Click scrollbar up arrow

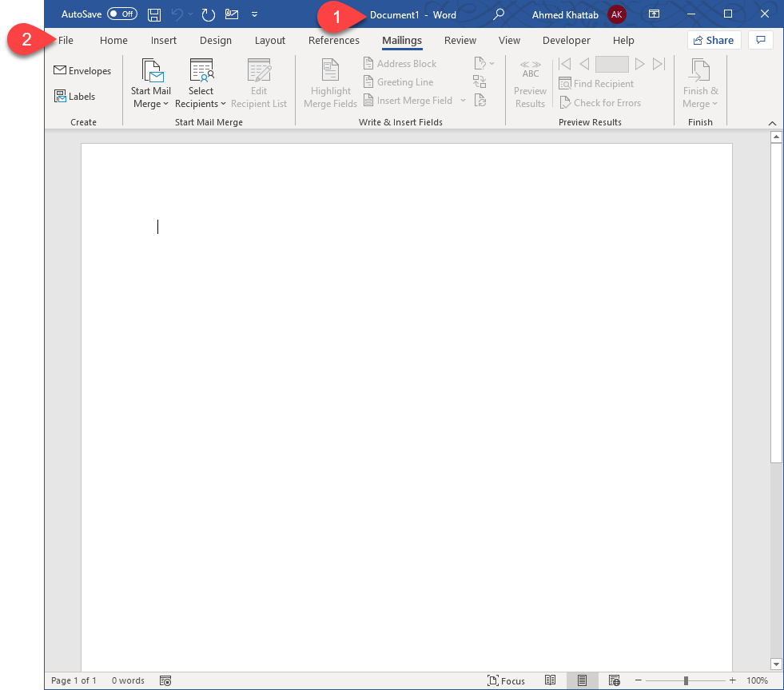click(x=776, y=137)
